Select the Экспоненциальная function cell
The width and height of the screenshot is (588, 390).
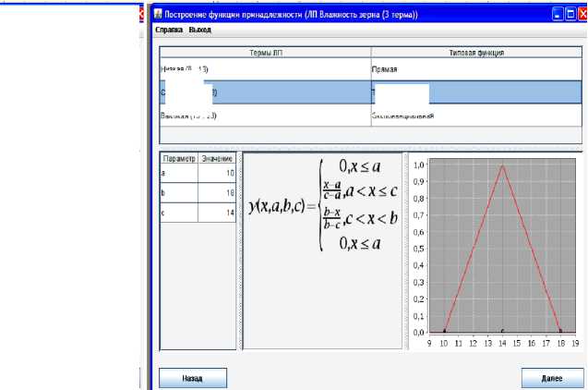[476, 116]
